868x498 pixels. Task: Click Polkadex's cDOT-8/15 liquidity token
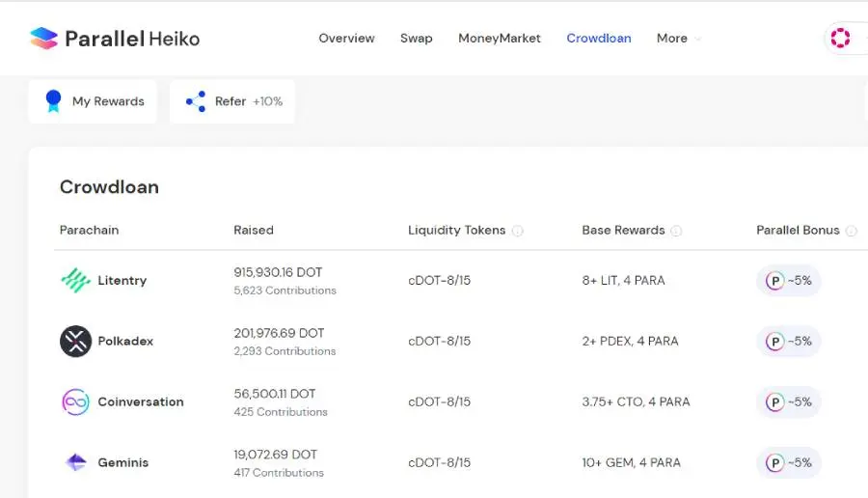440,342
